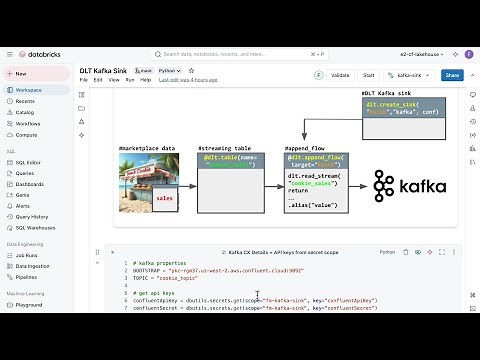
Task: Open the catalog panel icon in left rail
Action: [x=82, y=122]
